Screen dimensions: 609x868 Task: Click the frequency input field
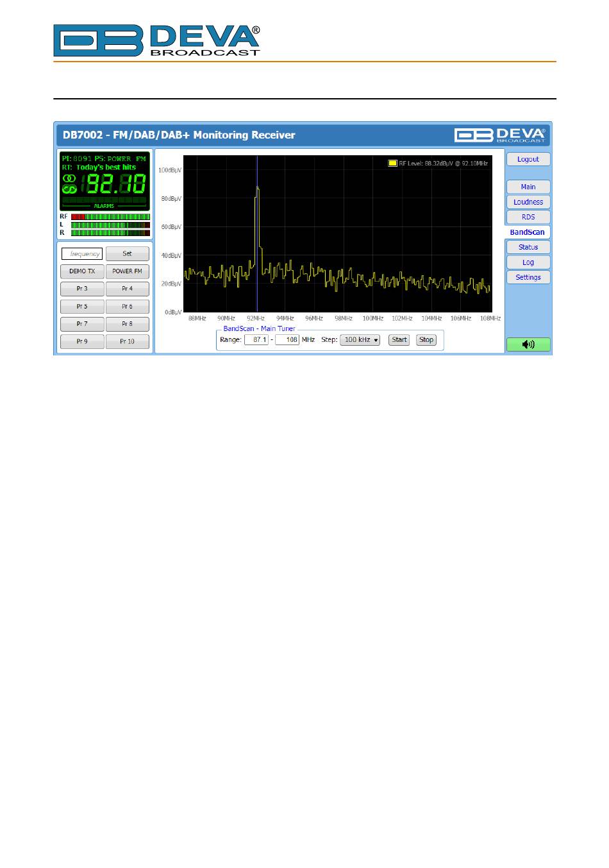tap(82, 254)
